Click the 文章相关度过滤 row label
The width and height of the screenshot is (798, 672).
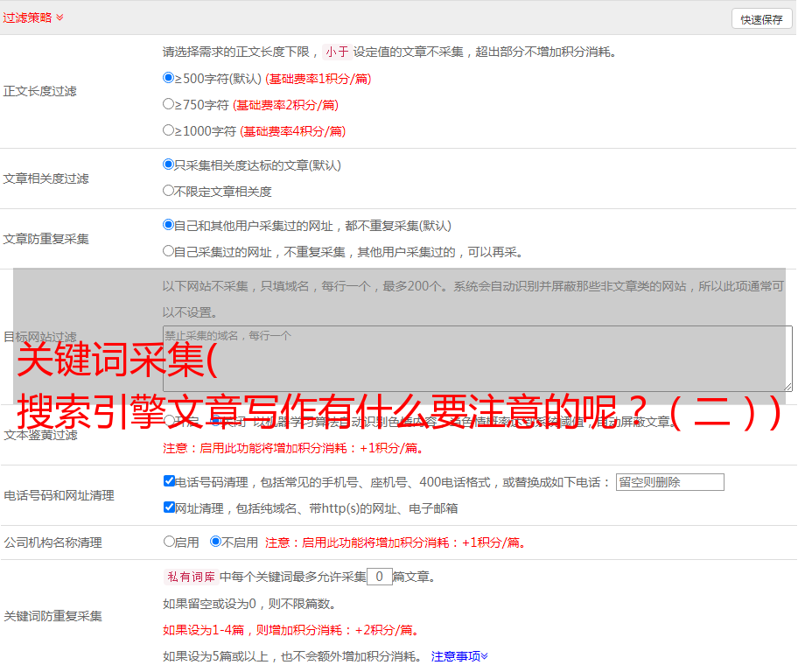(45, 178)
